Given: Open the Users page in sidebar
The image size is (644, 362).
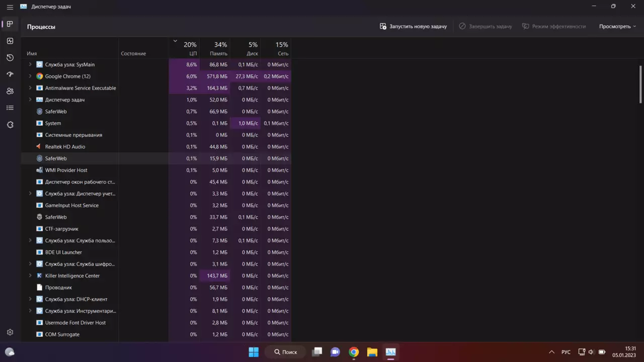Looking at the screenshot, I should tap(10, 91).
